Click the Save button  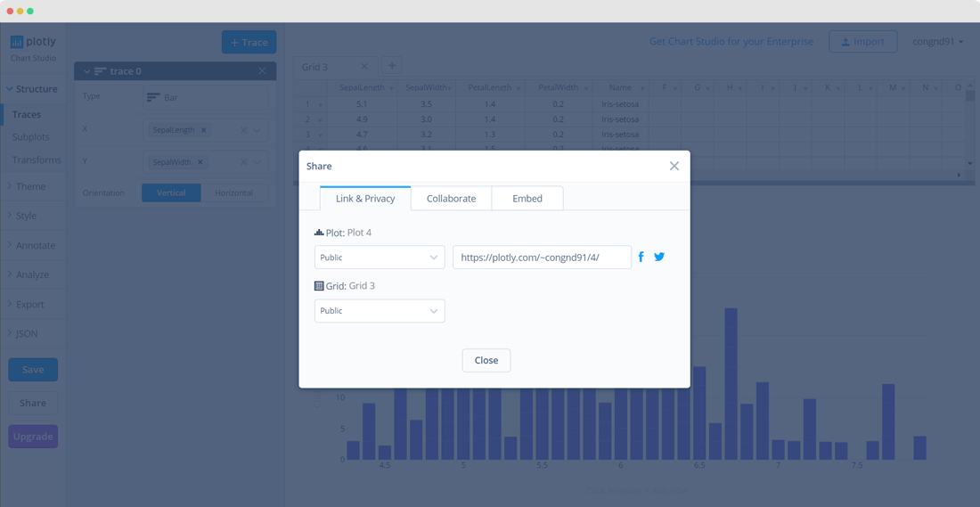coord(33,370)
